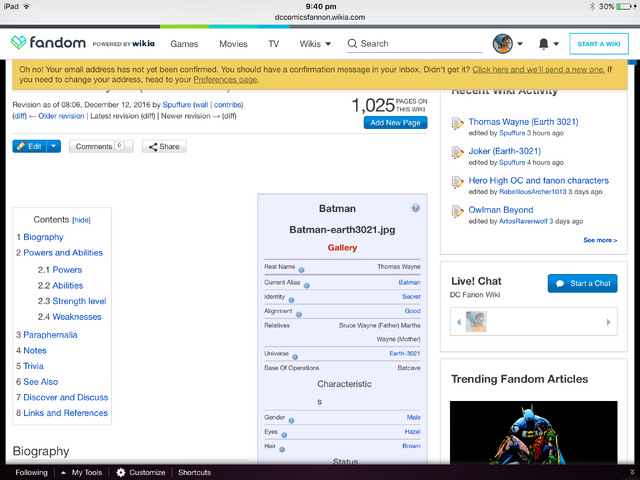The image size is (640, 480).
Task: Click the Fandom heart logo
Action: pyautogui.click(x=18, y=42)
